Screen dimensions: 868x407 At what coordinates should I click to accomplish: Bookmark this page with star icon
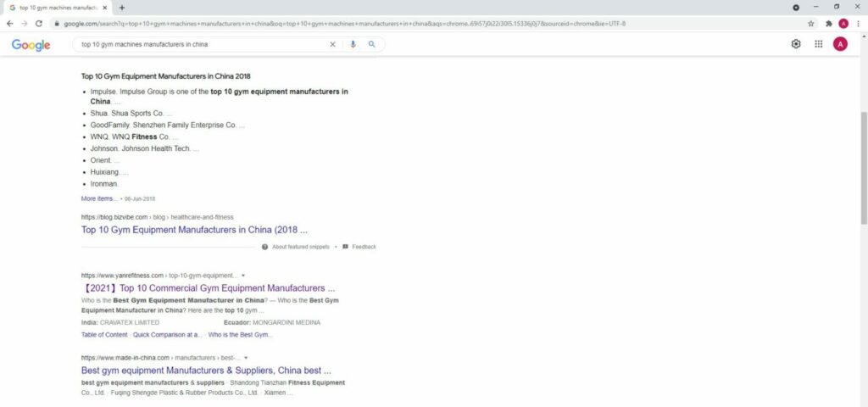click(811, 24)
